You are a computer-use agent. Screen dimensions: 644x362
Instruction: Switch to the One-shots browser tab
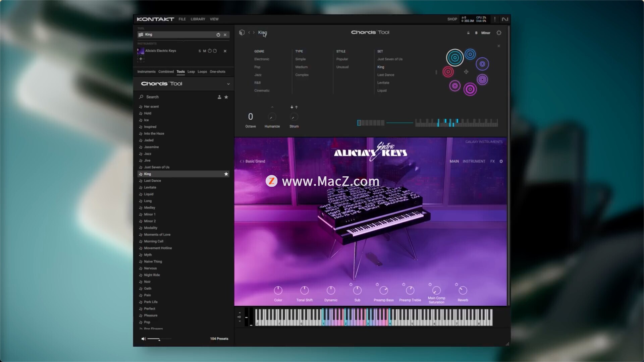coord(217,72)
